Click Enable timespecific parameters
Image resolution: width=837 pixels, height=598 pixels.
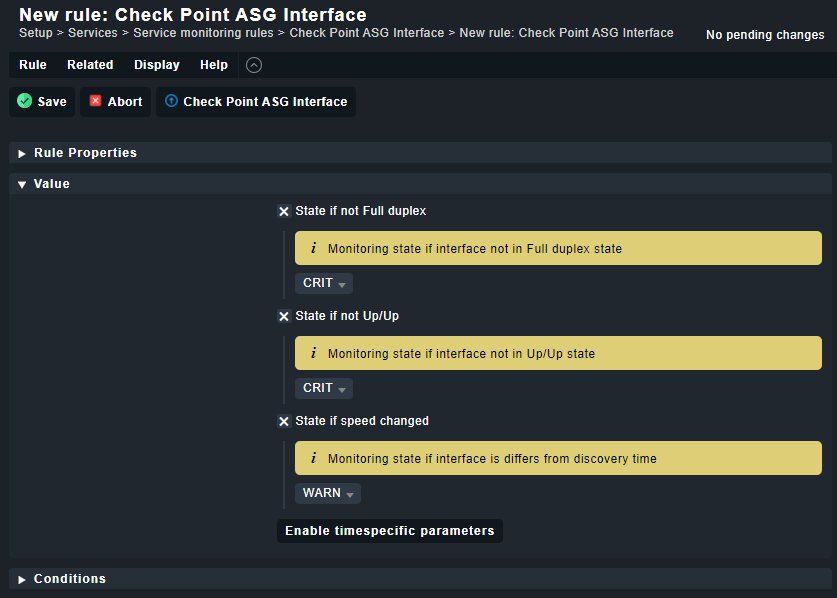(x=390, y=531)
